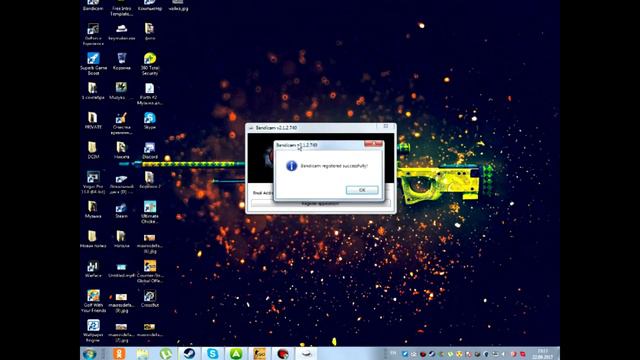
Task: Launch Crossfire desktop shortcut
Action: coord(150,298)
